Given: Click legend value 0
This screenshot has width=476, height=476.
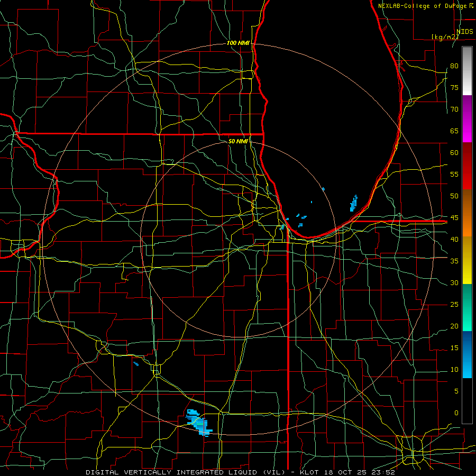Looking at the screenshot, I should 456,413.
